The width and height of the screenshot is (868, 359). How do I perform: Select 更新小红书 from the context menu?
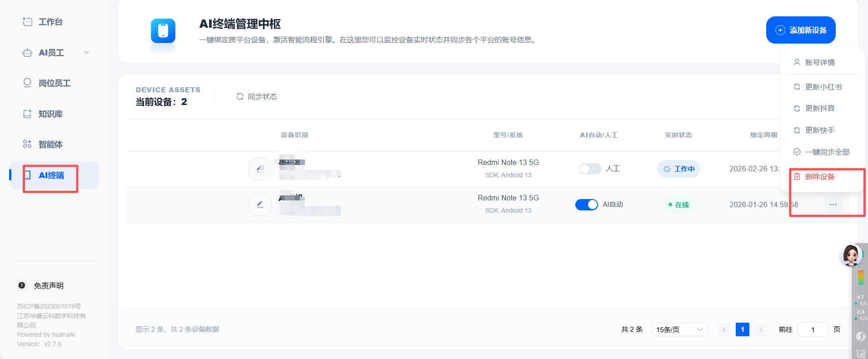823,87
